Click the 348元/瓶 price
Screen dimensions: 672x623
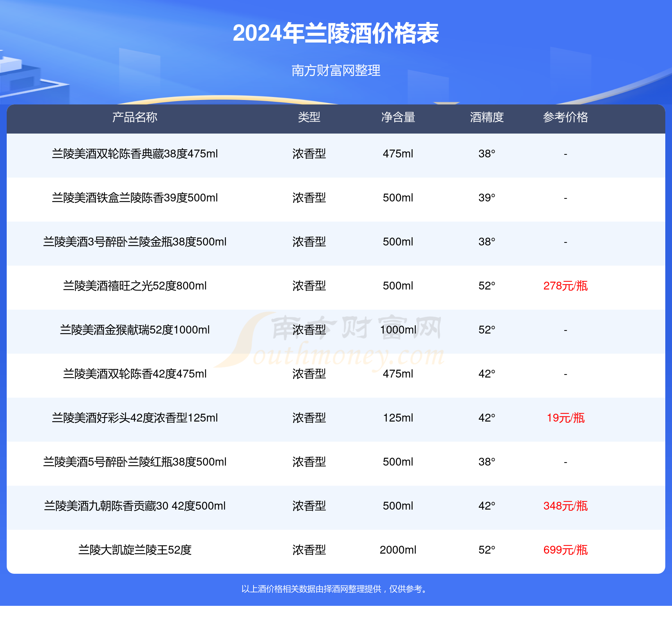tap(566, 506)
